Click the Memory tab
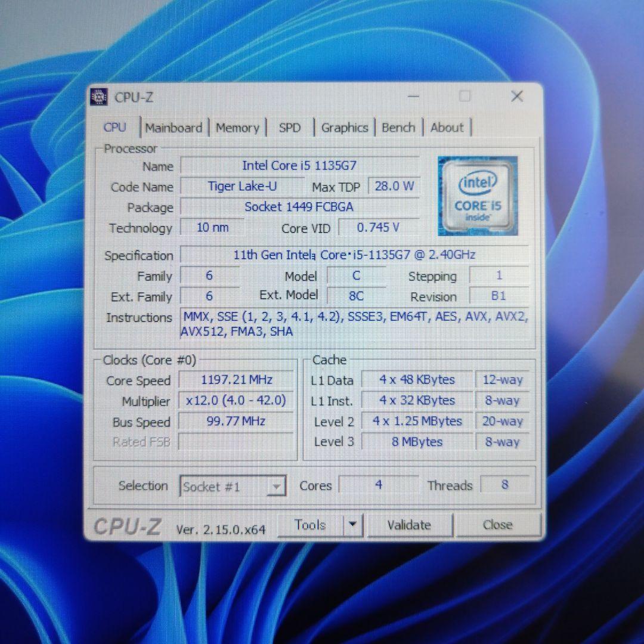 (x=237, y=127)
